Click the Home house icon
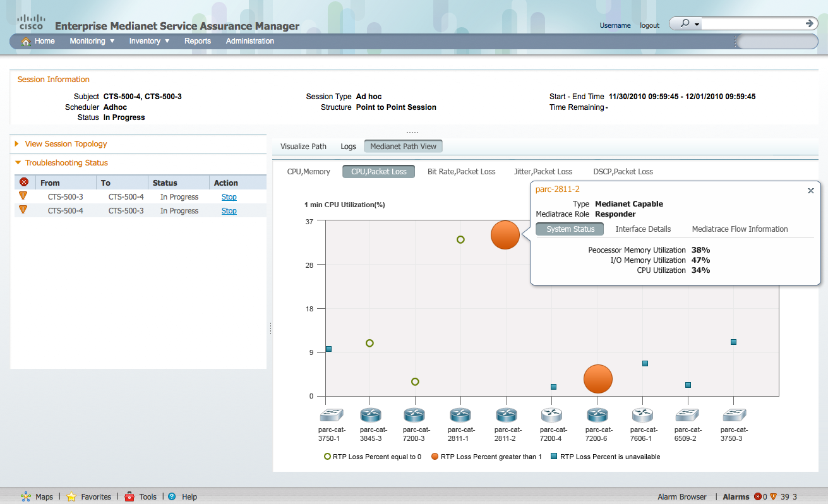This screenshot has height=504, width=828. [x=26, y=42]
